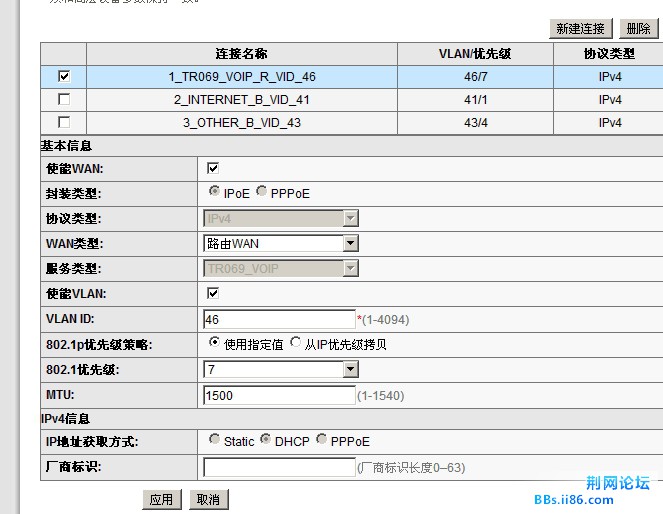Click the (1-4094) range hint
This screenshot has height=514, width=663.
386,320
